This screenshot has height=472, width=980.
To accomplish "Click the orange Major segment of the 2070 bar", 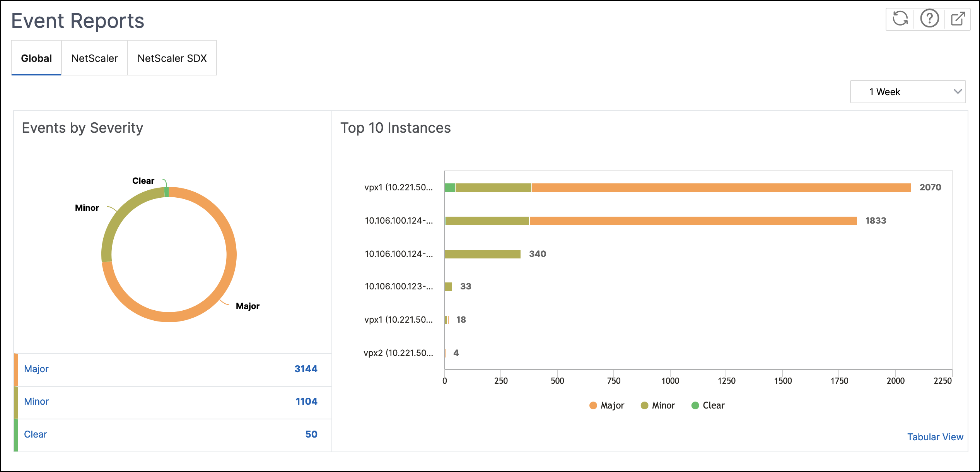I will pos(721,188).
